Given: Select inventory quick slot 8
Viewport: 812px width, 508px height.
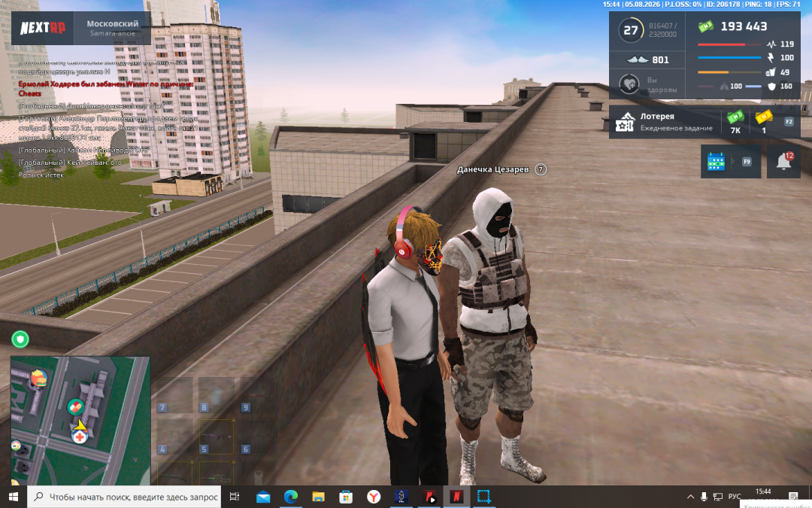Looking at the screenshot, I should tap(217, 396).
